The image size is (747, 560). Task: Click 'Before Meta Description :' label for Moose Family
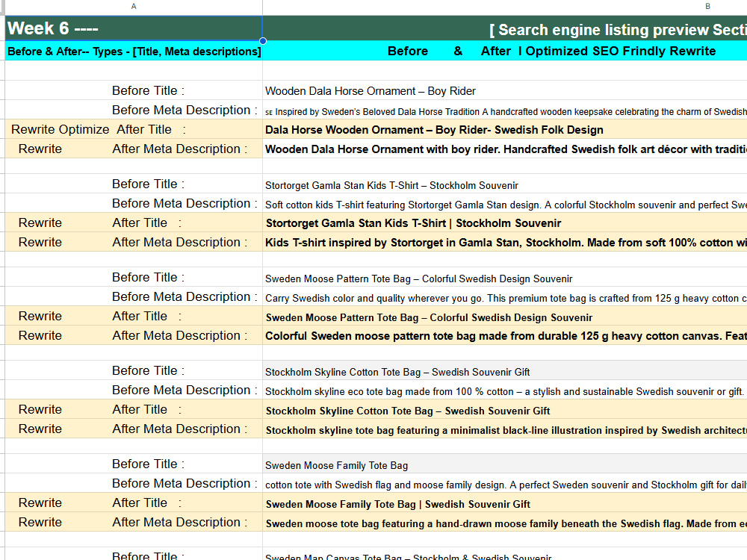coord(134,483)
